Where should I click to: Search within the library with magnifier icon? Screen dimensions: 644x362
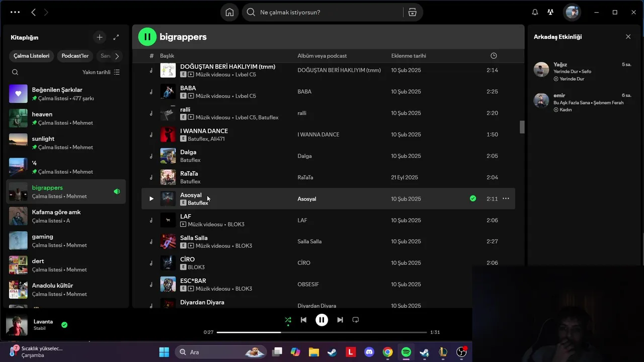[15, 72]
